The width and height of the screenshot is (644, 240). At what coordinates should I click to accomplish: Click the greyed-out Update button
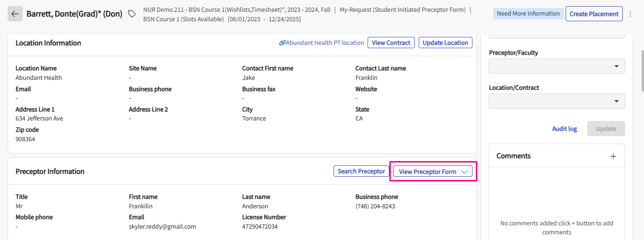coord(606,129)
